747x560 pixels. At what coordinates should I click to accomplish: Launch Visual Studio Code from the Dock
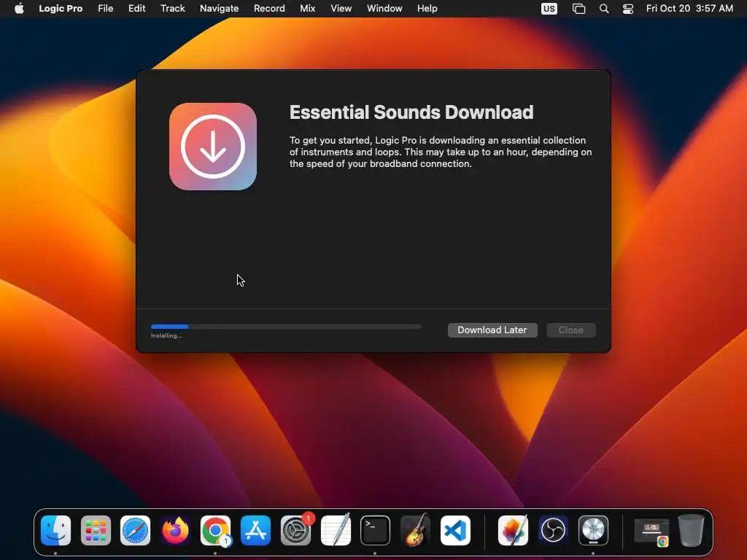455,530
